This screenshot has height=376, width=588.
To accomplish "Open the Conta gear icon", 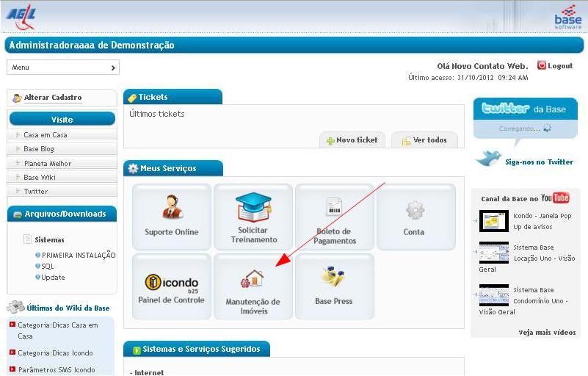I will [415, 210].
